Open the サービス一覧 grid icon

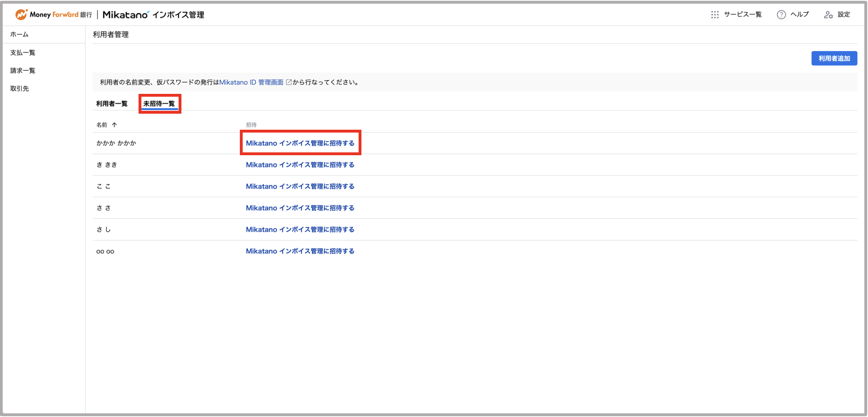click(x=715, y=15)
